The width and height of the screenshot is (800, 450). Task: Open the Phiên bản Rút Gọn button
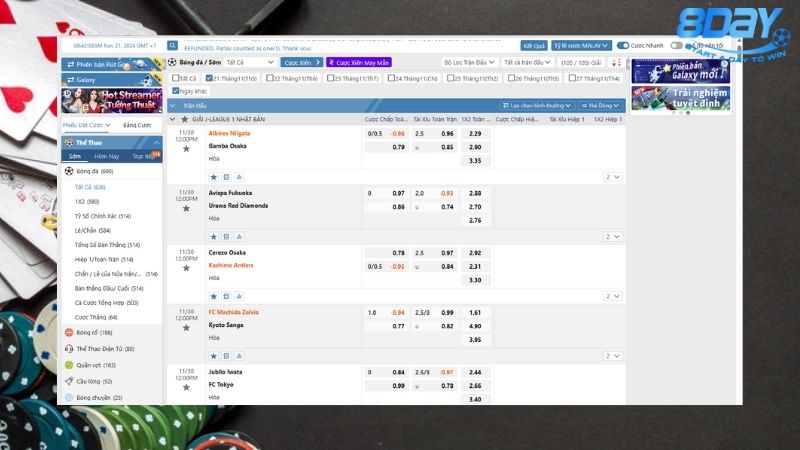112,65
